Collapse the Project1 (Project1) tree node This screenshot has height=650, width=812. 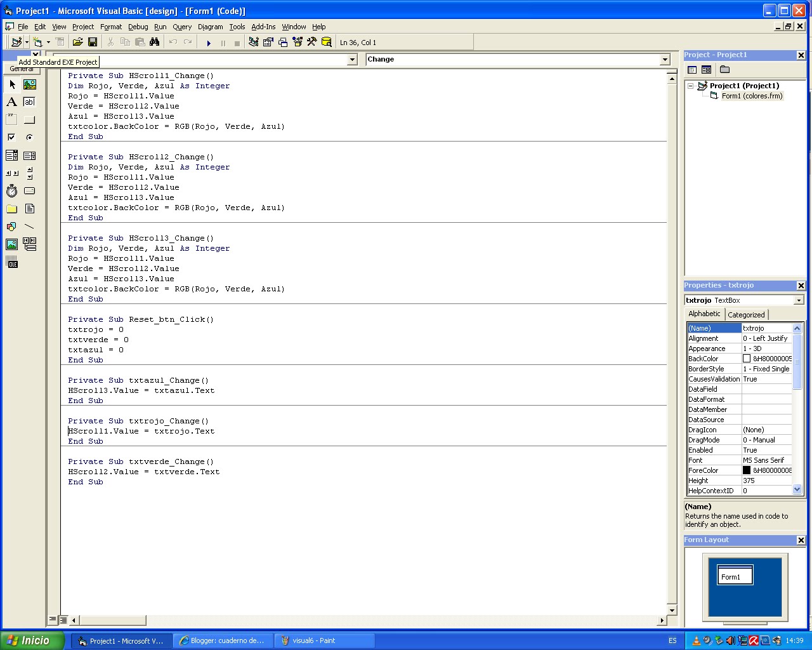click(690, 85)
